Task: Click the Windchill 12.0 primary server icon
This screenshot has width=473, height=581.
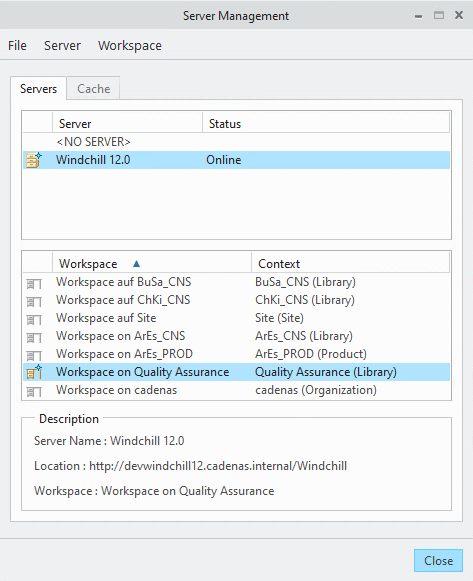Action: (34, 160)
